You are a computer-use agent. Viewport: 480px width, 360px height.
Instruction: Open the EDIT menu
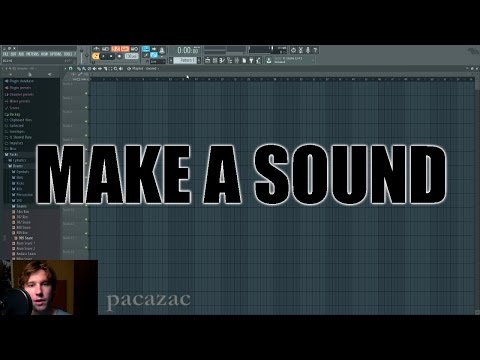point(14,54)
